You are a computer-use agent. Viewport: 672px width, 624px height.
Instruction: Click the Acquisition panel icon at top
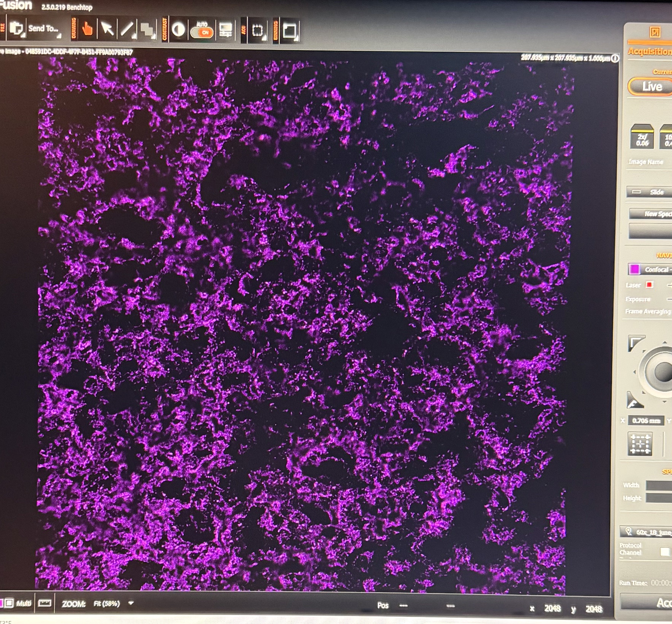(655, 32)
